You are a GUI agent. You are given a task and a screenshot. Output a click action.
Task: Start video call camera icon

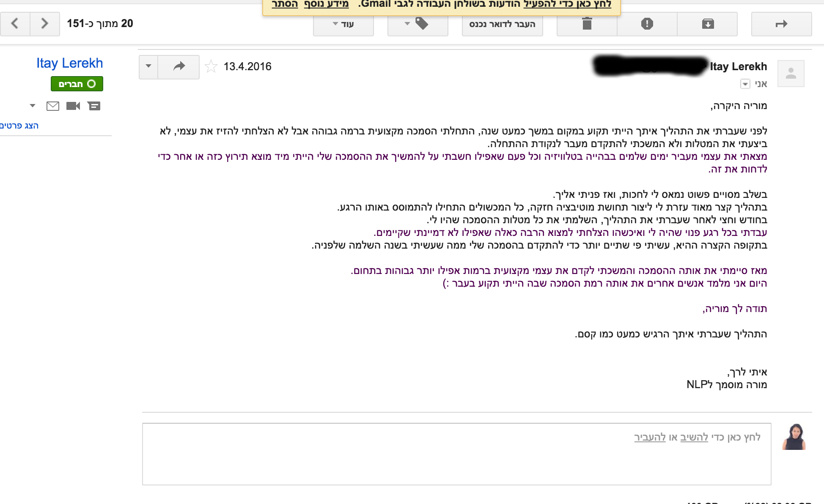(x=73, y=106)
